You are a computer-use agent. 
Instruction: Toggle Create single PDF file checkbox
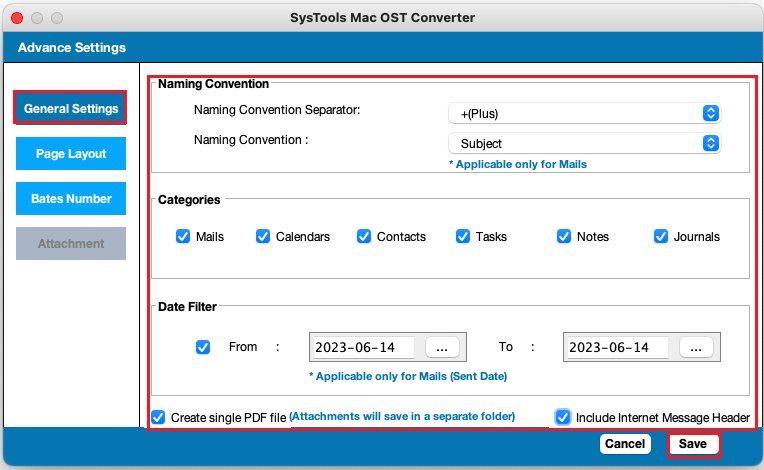(x=158, y=417)
